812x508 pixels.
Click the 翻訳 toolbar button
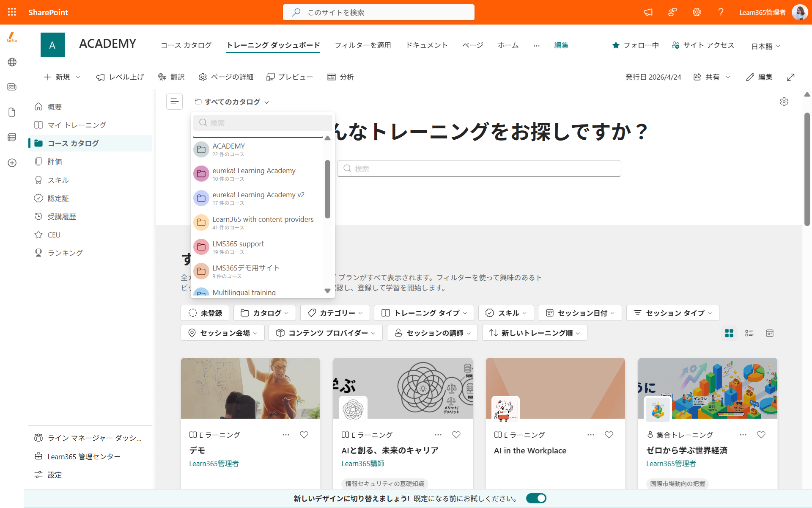coord(171,77)
